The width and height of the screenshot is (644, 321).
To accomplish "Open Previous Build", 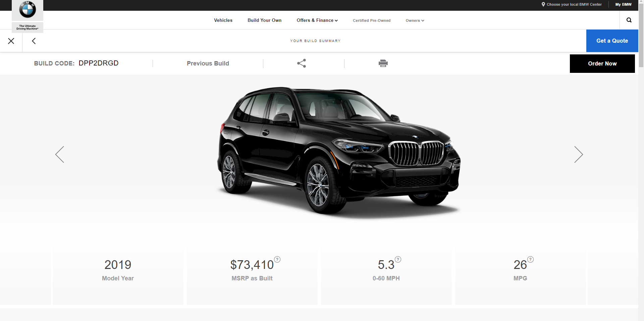I will [208, 63].
